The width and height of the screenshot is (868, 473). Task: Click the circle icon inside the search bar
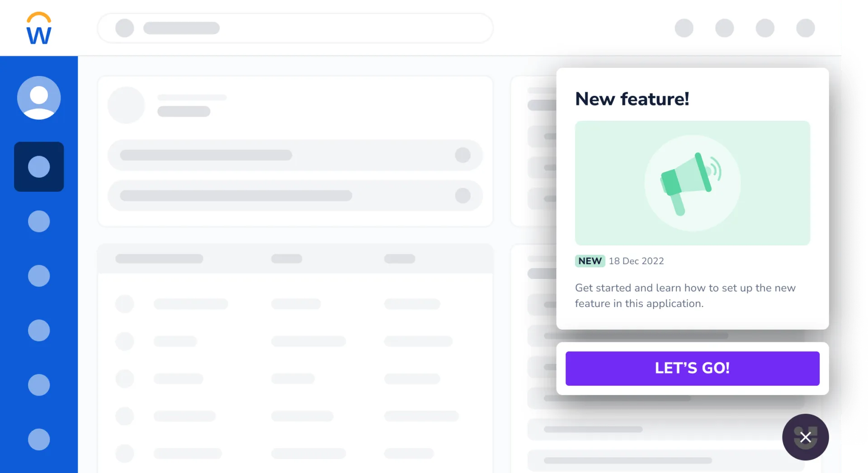point(125,28)
